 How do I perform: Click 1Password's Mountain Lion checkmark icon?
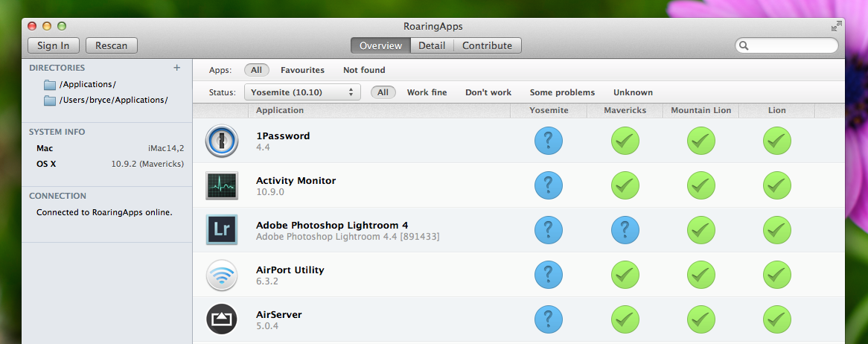(701, 141)
